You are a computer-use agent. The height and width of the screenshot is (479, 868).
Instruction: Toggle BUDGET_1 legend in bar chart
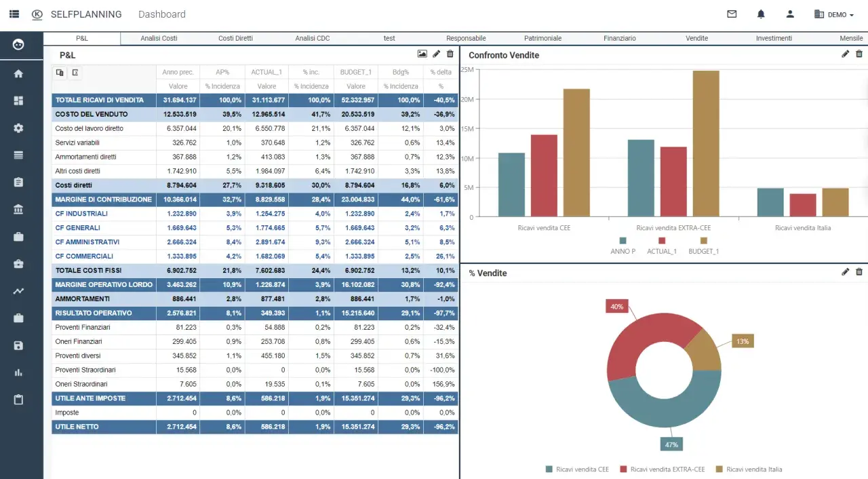704,246
